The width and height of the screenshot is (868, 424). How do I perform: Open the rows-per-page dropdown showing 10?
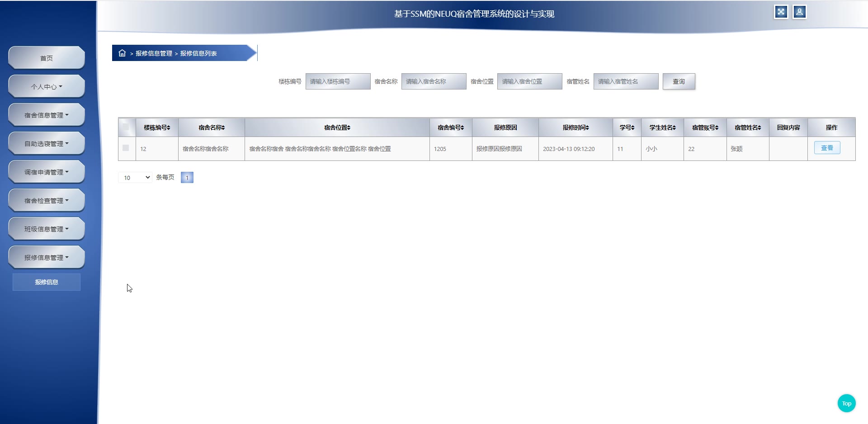135,178
